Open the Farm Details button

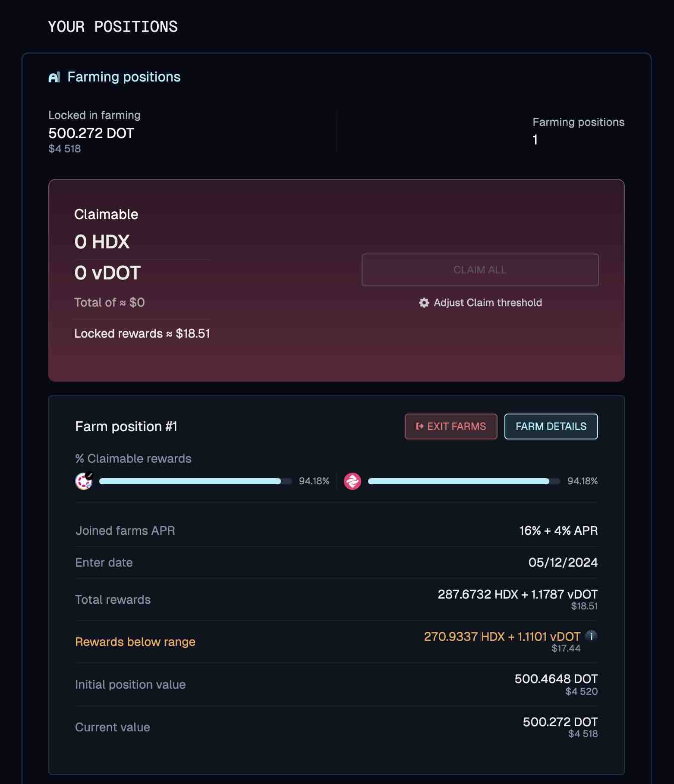(551, 426)
